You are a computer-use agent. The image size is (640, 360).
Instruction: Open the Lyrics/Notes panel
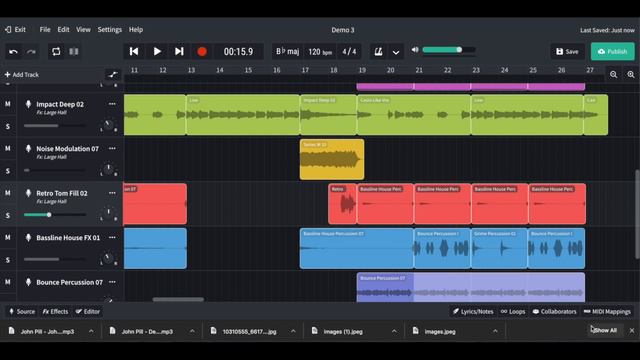point(473,311)
